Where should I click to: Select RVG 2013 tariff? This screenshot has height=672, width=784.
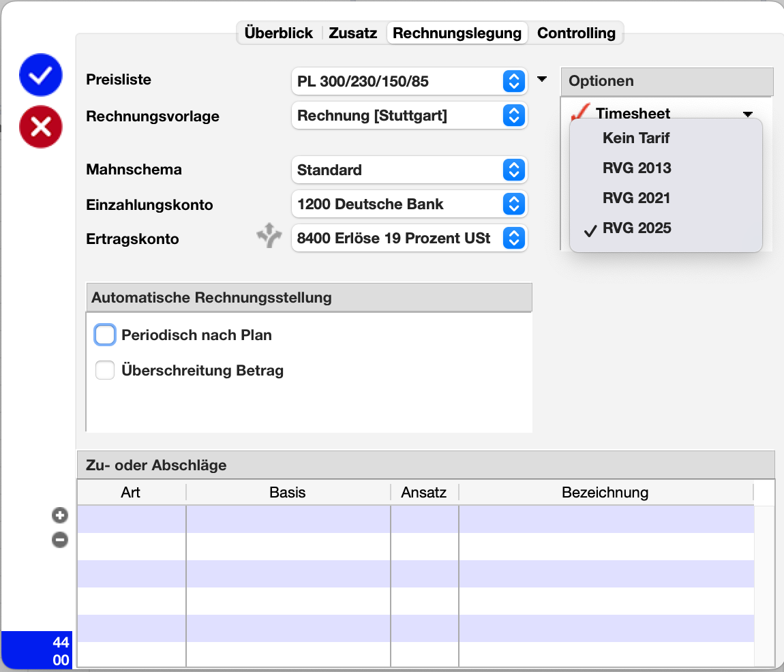(666, 168)
